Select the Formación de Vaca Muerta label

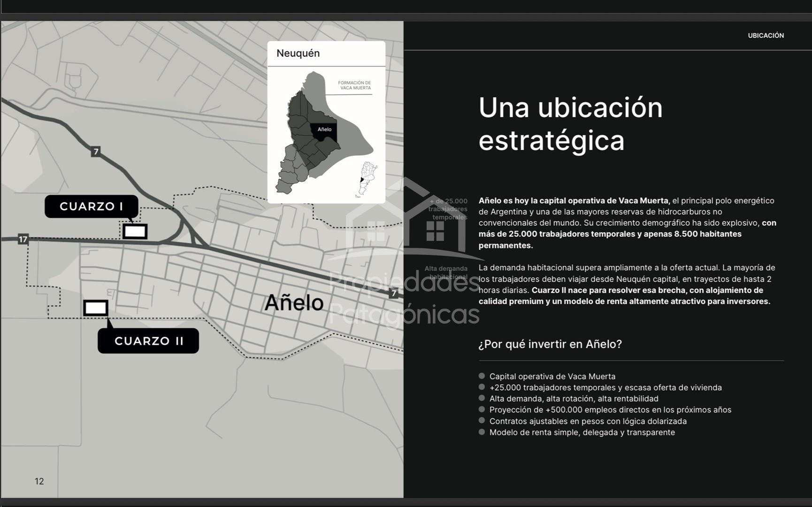(x=354, y=85)
